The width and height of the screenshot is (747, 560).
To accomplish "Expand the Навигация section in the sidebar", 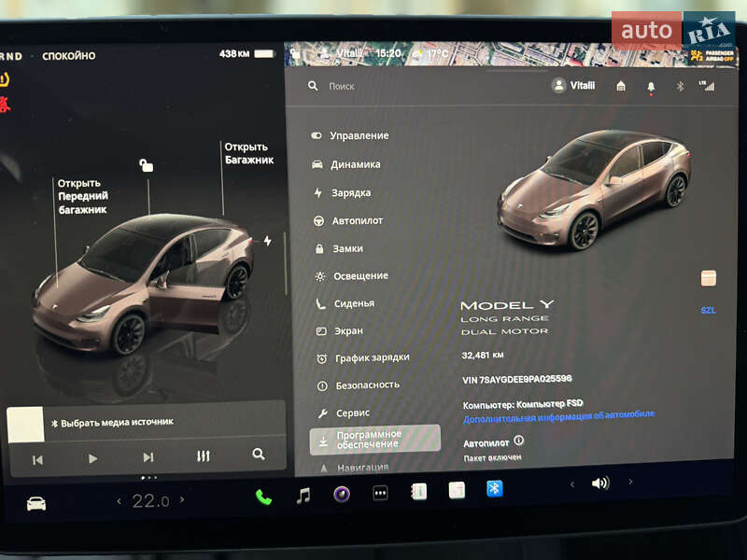I will (x=364, y=468).
